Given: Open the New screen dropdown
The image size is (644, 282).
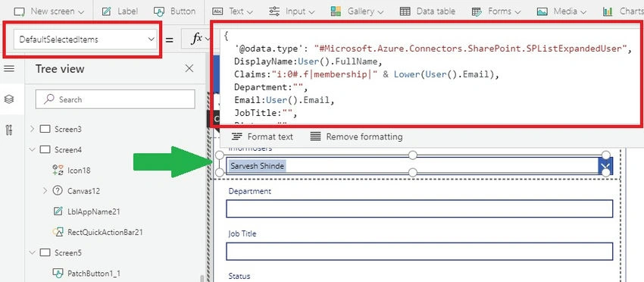Looking at the screenshot, I should [x=49, y=11].
